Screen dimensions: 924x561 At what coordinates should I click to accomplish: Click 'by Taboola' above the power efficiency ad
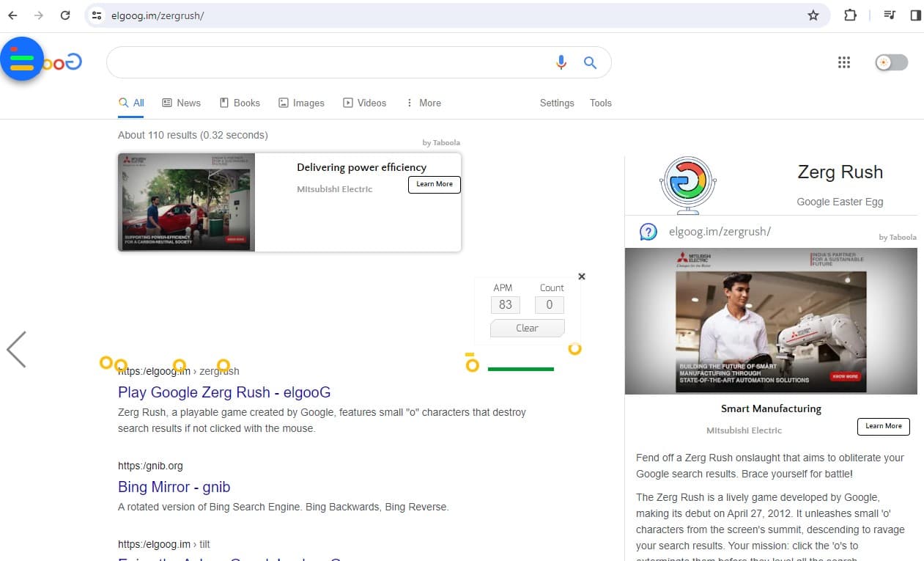tap(441, 142)
